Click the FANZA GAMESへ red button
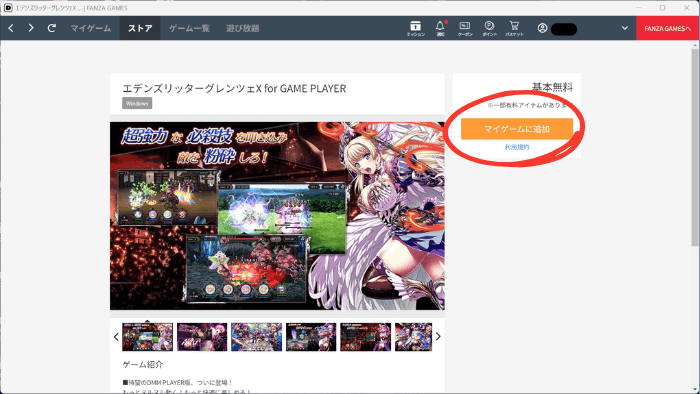 coord(667,28)
